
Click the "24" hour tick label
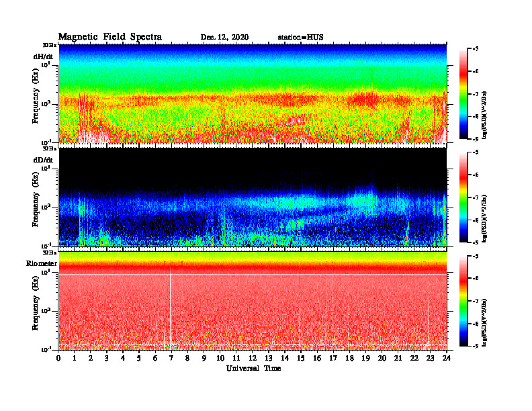447,359
